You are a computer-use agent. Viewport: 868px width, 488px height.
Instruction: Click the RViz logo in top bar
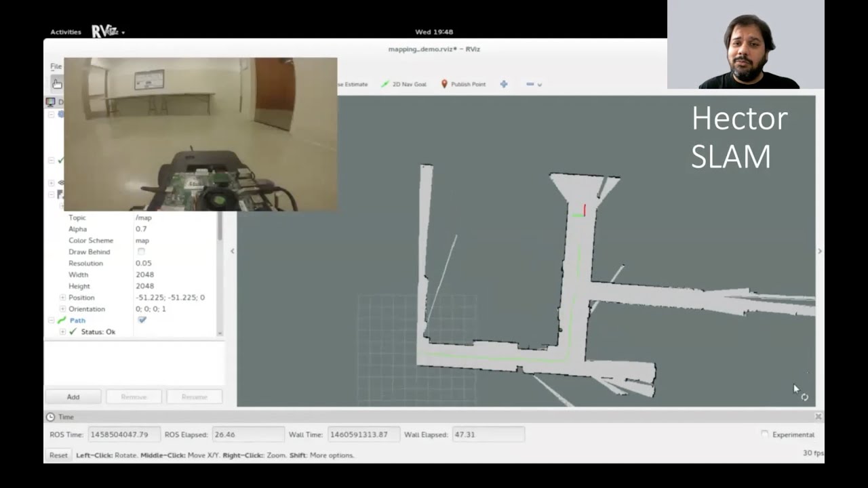pos(105,31)
